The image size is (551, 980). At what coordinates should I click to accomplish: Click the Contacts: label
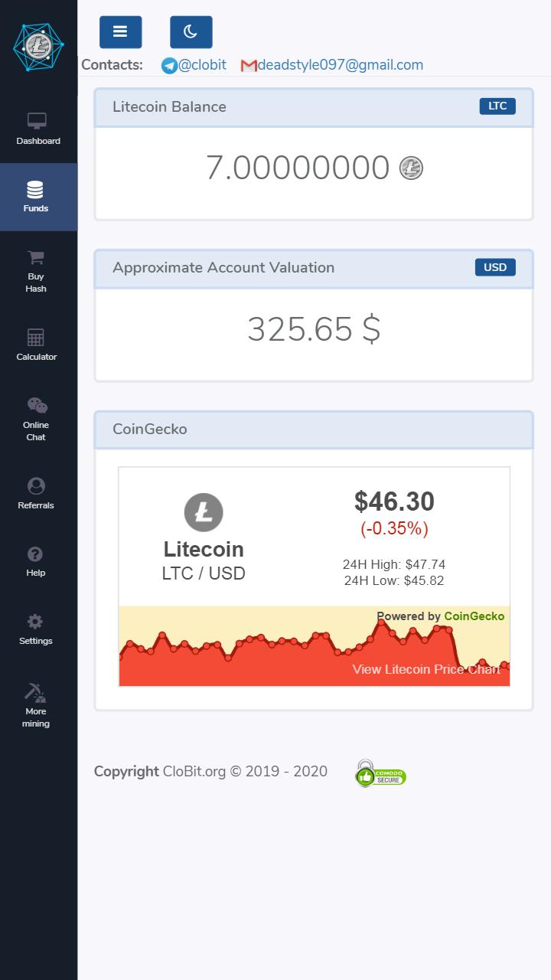(x=112, y=65)
